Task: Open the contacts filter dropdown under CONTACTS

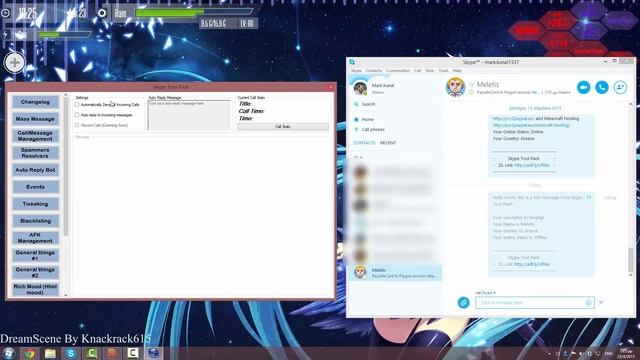Action: pyautogui.click(x=358, y=157)
